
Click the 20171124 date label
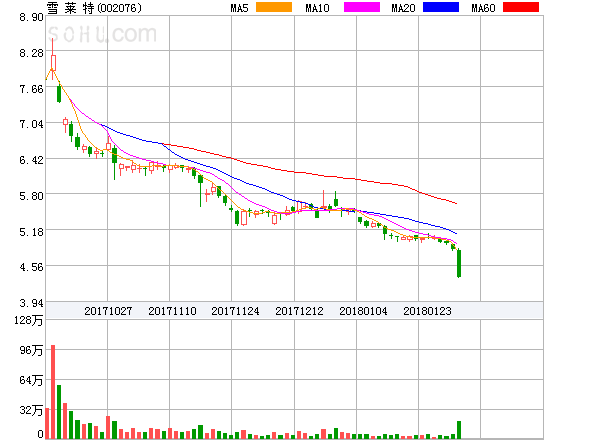point(235,311)
